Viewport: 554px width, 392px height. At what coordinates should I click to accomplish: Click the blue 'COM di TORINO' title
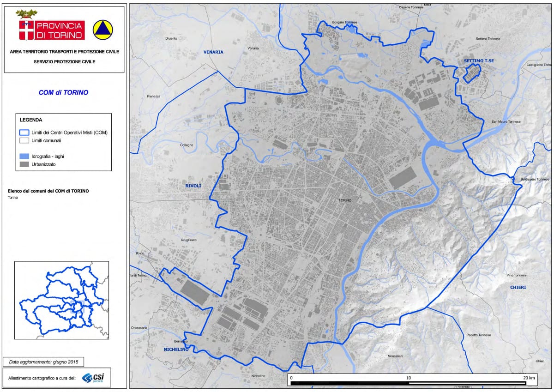(64, 92)
